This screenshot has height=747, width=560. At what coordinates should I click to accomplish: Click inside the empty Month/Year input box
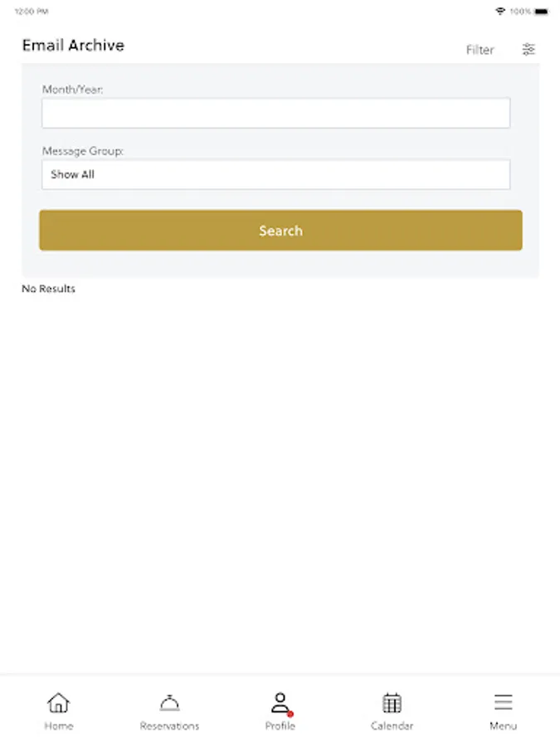276,113
